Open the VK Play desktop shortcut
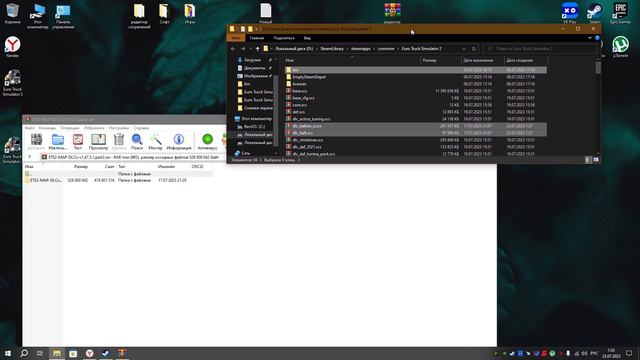 click(x=569, y=13)
